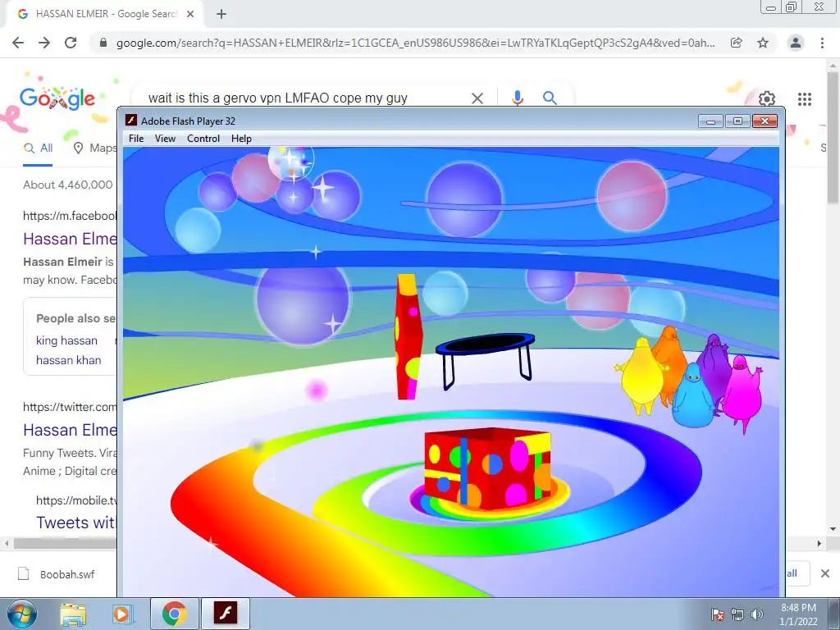The height and width of the screenshot is (630, 840).
Task: Click the pink Boohbah character
Action: pos(742,393)
